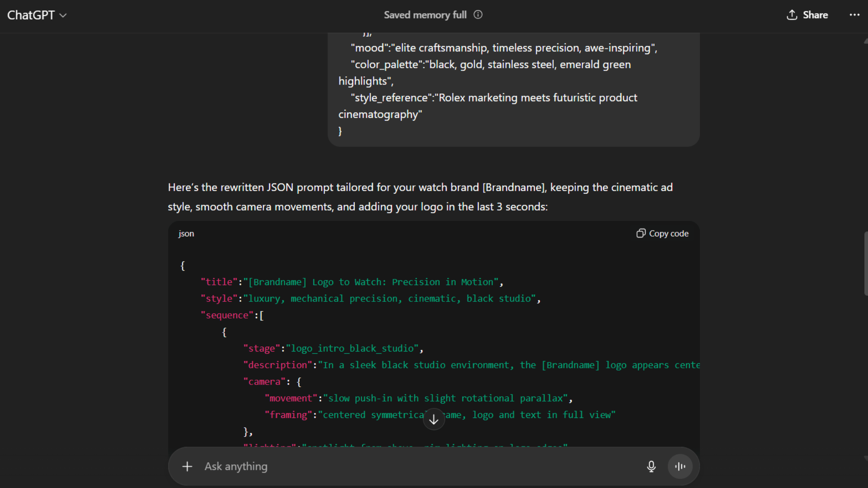
Task: Click the info icon beside Saved memory full
Action: pos(478,15)
